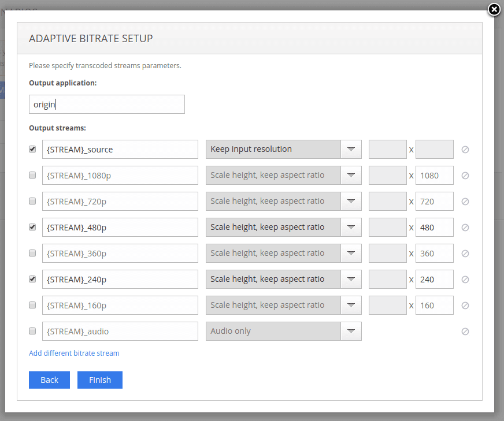504x421 pixels.
Task: Disable the {STREAM}_source output stream
Action: pyautogui.click(x=32, y=149)
